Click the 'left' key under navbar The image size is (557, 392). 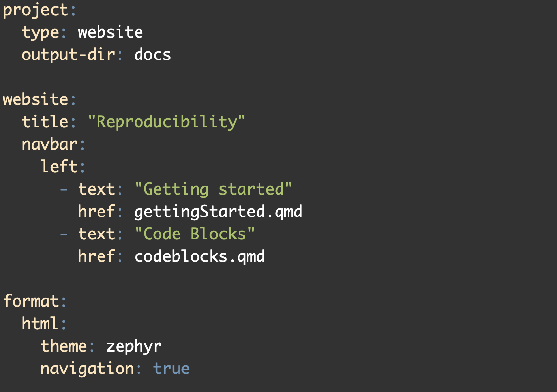(59, 167)
